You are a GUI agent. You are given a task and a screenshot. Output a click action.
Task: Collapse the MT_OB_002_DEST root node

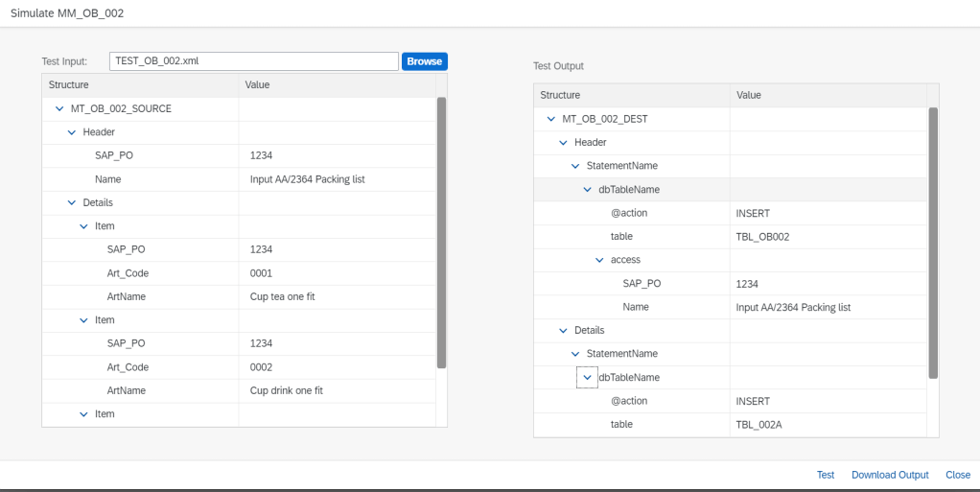coord(550,119)
